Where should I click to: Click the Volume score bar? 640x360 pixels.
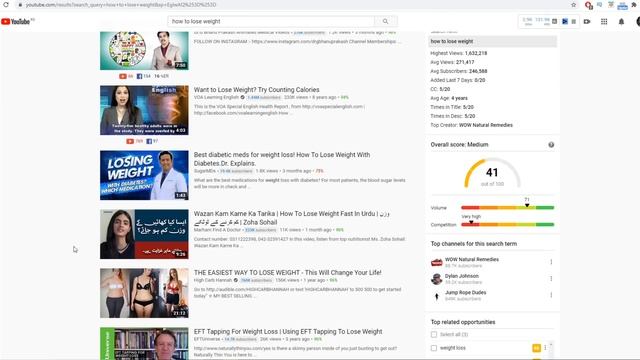tap(507, 208)
